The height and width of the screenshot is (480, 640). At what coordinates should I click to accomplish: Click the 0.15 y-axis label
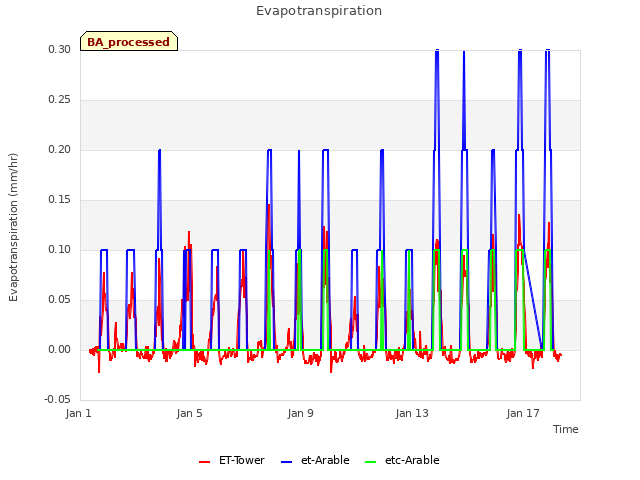(x=59, y=200)
